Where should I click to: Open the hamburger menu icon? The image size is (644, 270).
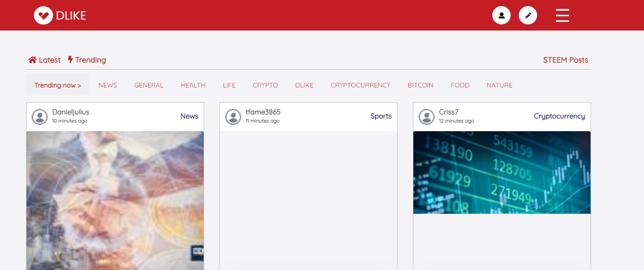click(563, 15)
